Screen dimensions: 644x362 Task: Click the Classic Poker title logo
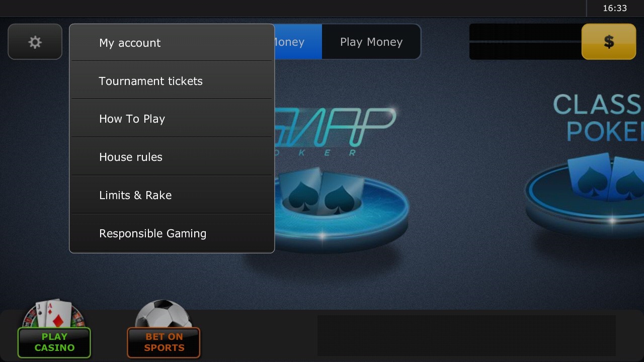point(599,117)
